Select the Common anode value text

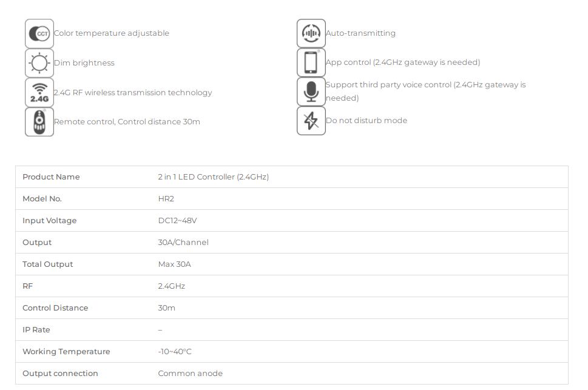(x=190, y=373)
